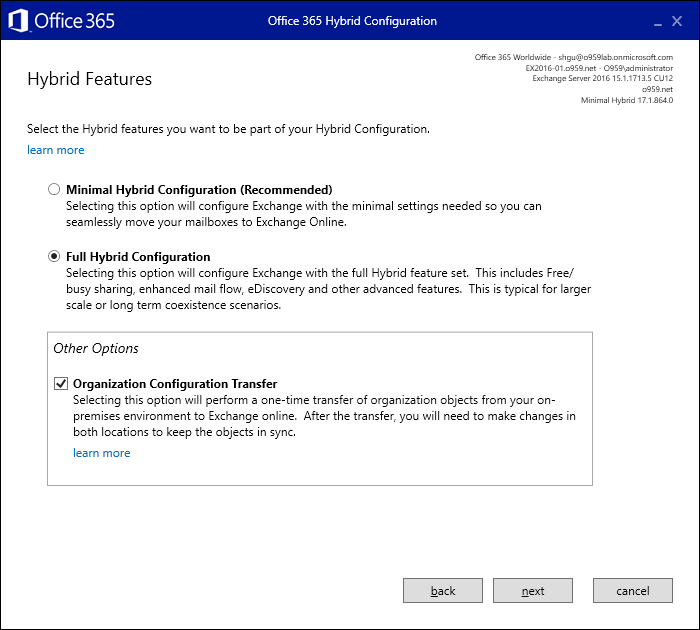Open learn more link under Hybrid features
Image resolution: width=700 pixels, height=630 pixels.
(x=56, y=150)
